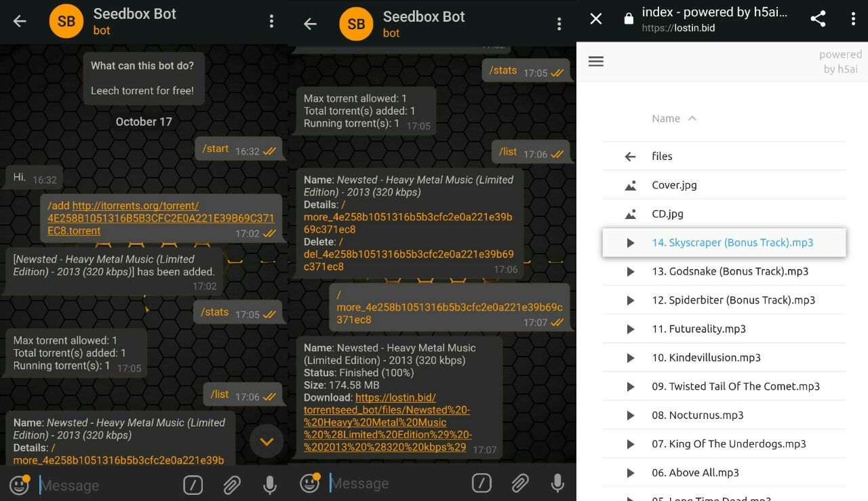Open the emoji picker in the middle chat

(309, 483)
